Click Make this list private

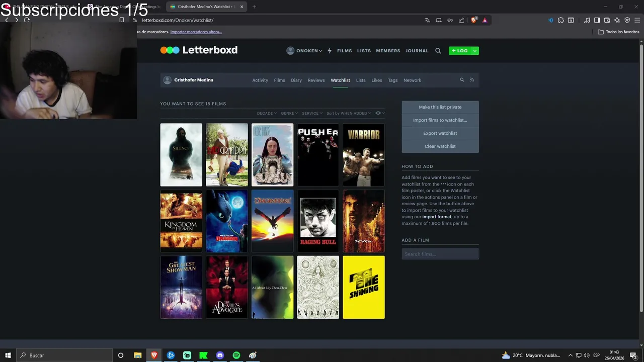tap(440, 107)
